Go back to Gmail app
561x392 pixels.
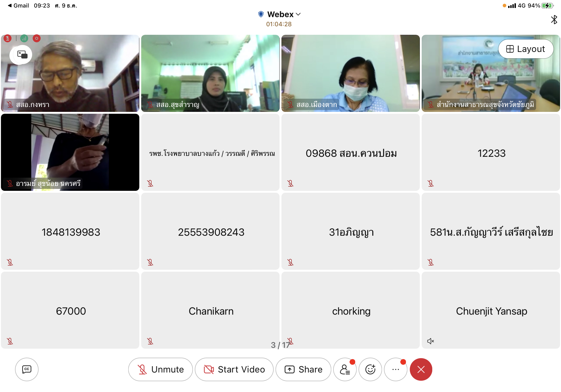tap(19, 5)
